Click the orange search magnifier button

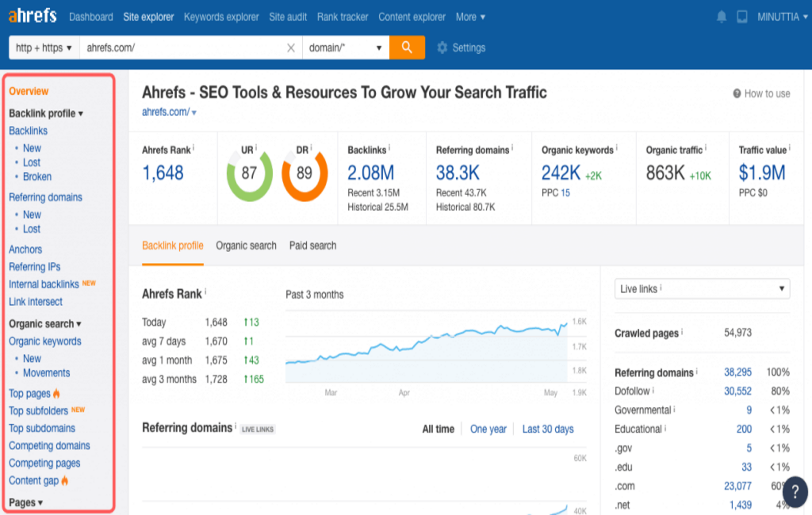407,48
